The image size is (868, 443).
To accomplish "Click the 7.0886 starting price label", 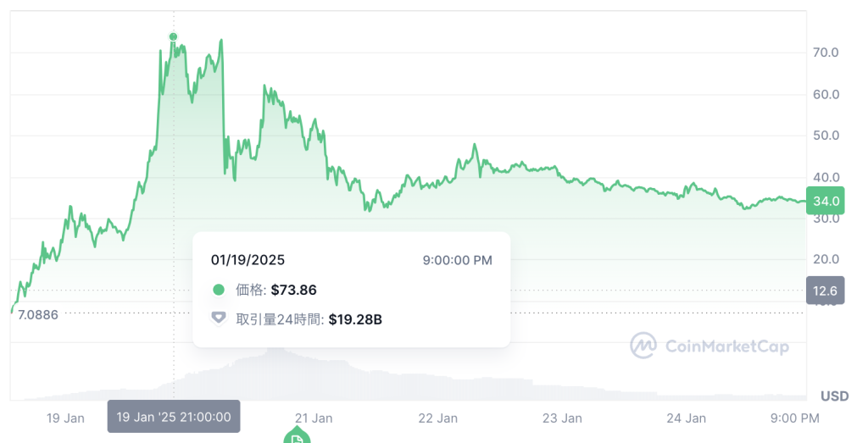I will coord(38,314).
